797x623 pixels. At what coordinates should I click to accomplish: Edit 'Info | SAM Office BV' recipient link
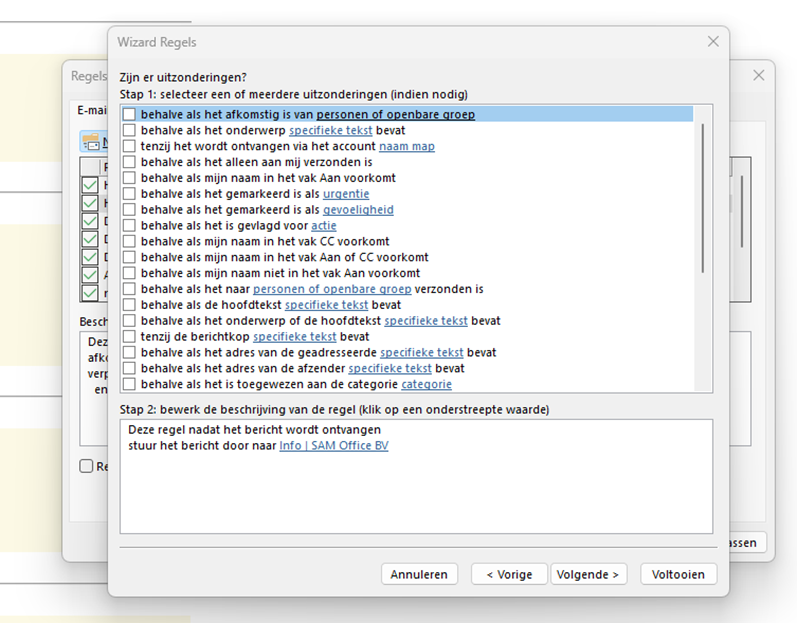(333, 446)
